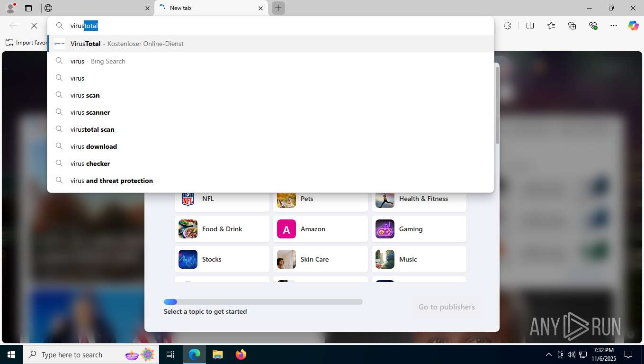Click the network tray icon
This screenshot has height=364, width=644.
[583, 355]
